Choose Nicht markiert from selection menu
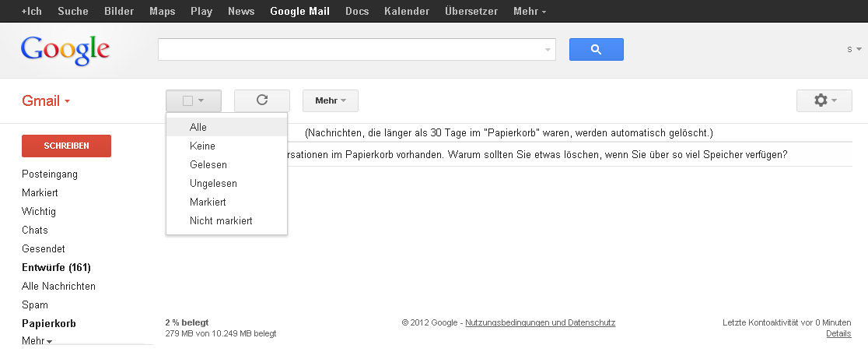This screenshot has height=352, width=868. coord(226,220)
